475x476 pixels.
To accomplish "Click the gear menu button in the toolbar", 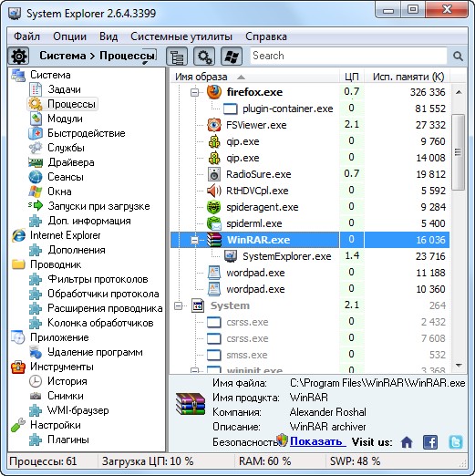I will coord(18,56).
